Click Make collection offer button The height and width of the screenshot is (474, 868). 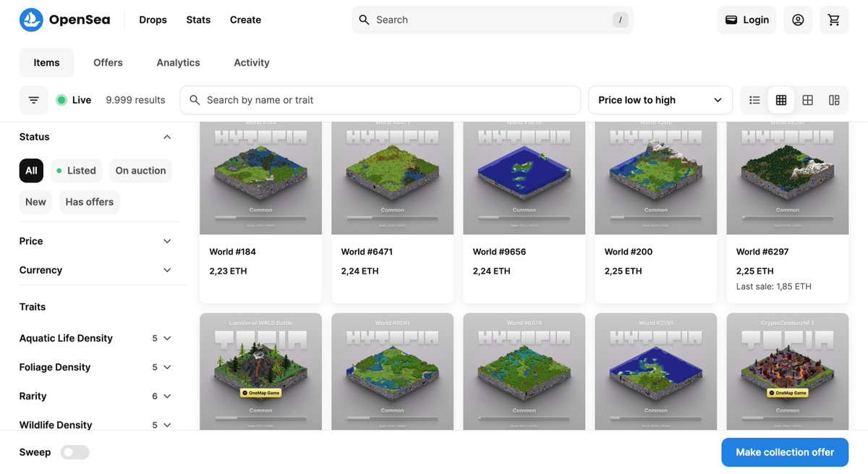[785, 452]
